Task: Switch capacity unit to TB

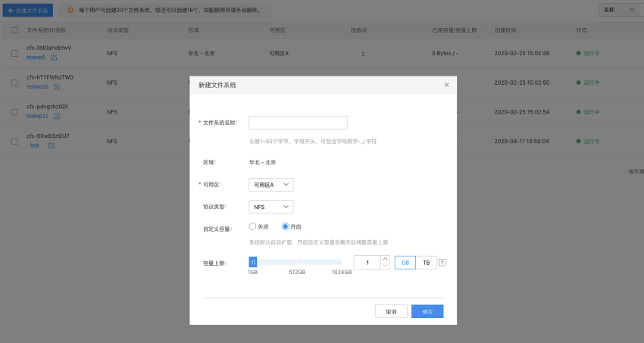Action: pos(426,263)
